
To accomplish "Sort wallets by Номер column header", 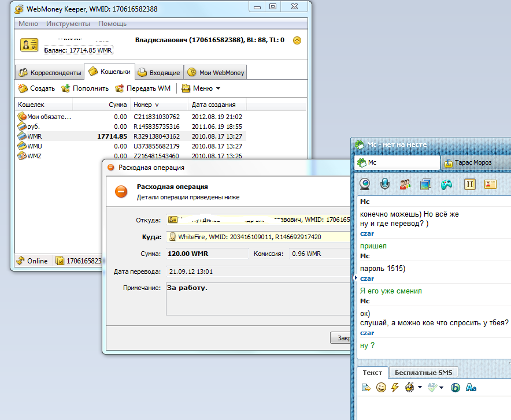I will point(160,105).
